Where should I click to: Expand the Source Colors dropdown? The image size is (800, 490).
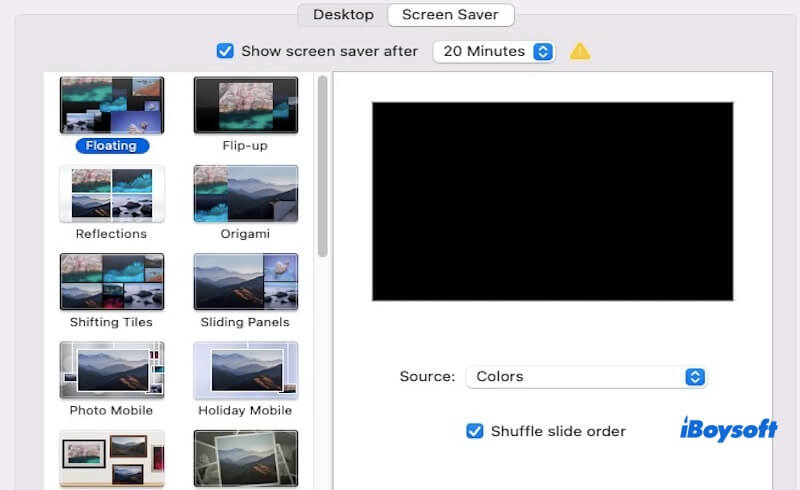586,377
